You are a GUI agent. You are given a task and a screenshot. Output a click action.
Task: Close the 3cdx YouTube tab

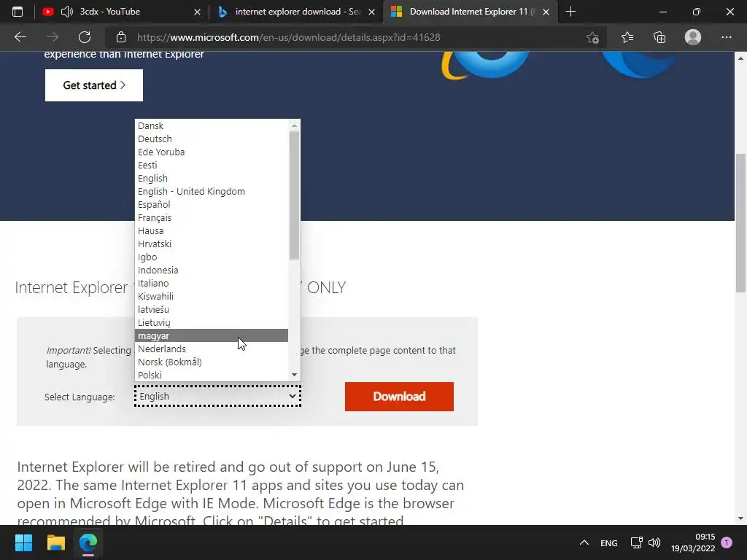197,12
